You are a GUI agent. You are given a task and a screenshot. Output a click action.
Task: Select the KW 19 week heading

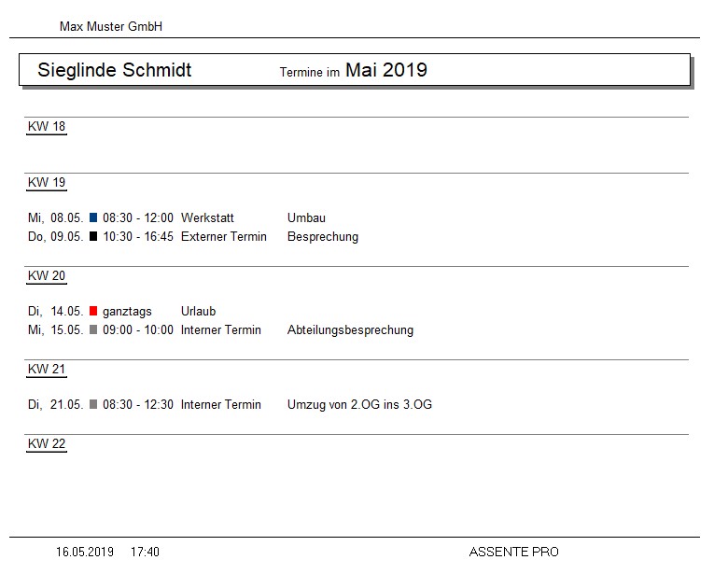pos(47,182)
